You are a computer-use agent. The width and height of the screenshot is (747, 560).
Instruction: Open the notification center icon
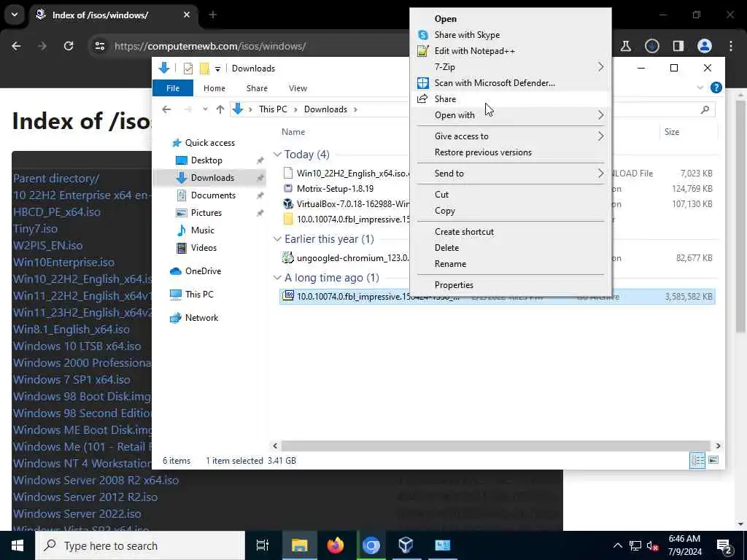[724, 546]
